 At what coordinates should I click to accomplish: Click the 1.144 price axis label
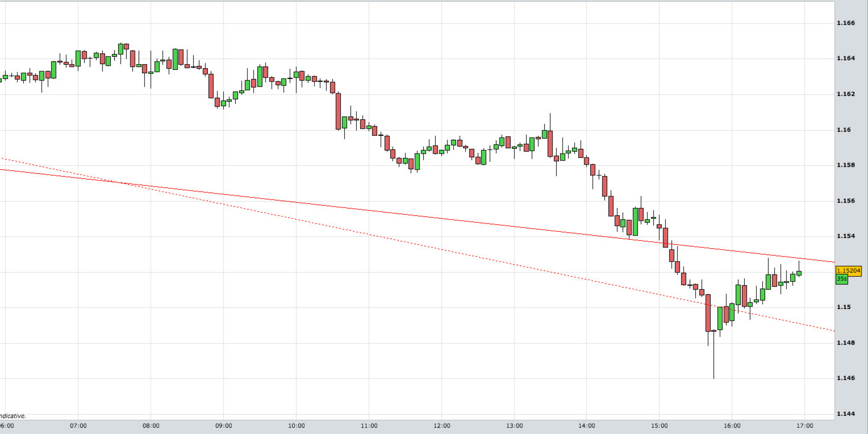point(846,414)
